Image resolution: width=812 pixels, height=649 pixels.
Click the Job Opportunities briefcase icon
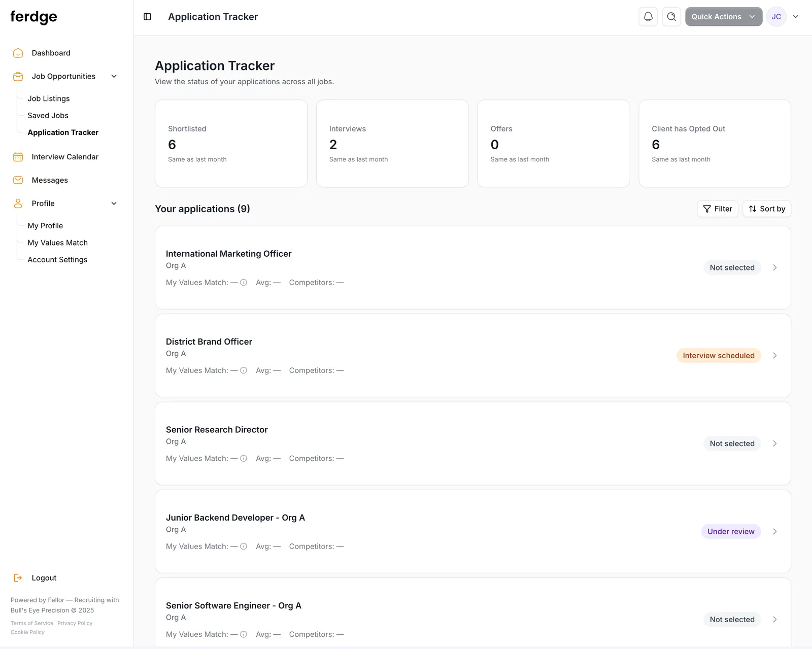(18, 76)
